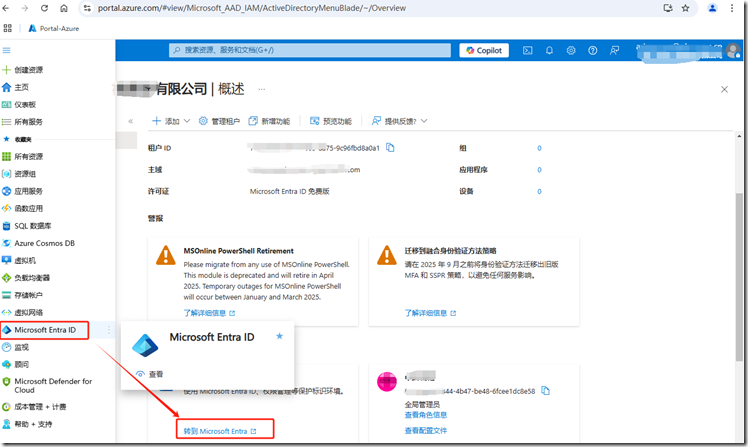
Task: Click the Portal-Azure bookmark
Action: (x=53, y=28)
